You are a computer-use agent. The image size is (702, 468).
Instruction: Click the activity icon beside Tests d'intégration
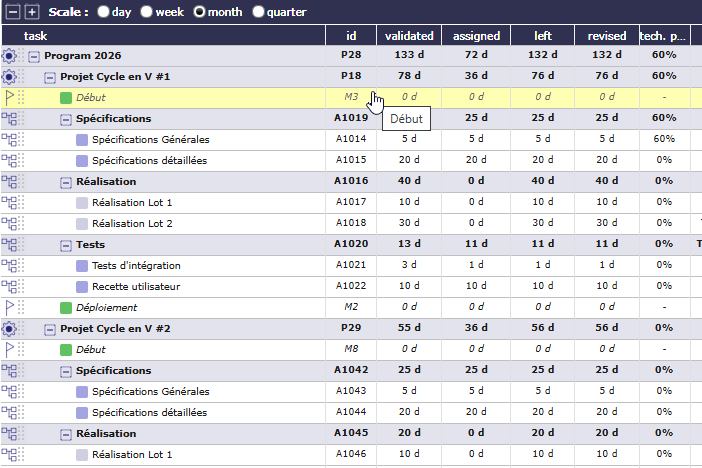coord(9,265)
